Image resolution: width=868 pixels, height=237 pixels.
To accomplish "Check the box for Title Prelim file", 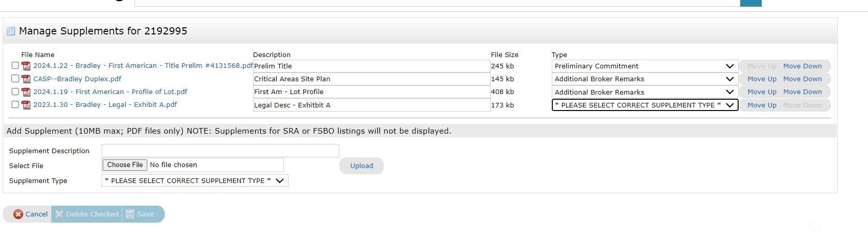I will (15, 66).
